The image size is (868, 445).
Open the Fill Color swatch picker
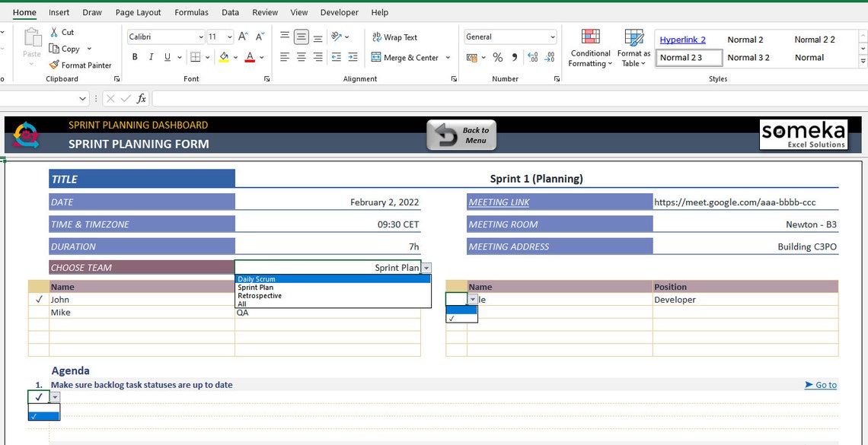(x=234, y=57)
